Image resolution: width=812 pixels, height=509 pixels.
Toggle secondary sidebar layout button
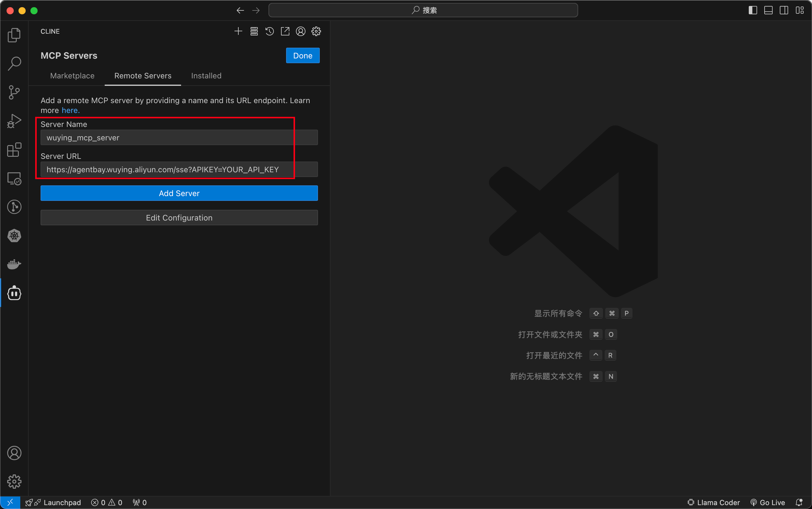coord(784,10)
